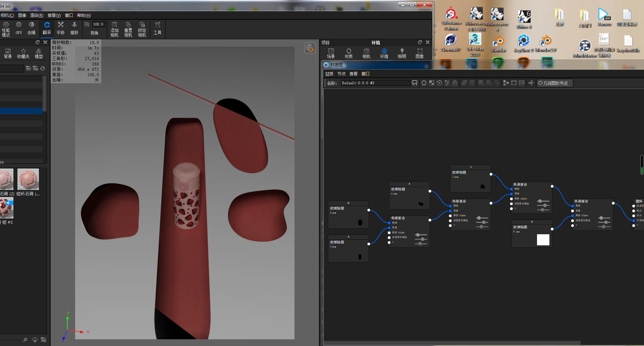Click the 几何图形节点 button

click(x=554, y=83)
